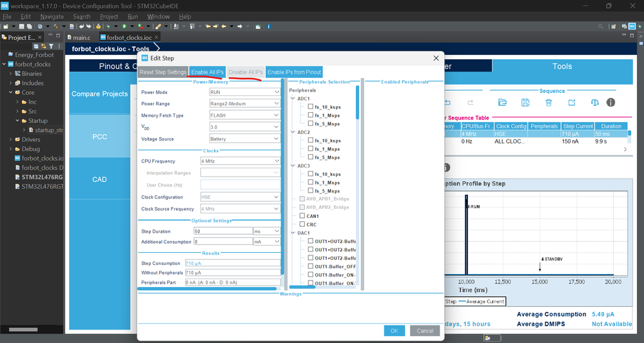
Task: Click the pencil highlighter toolbar icon
Action: [x=157, y=26]
